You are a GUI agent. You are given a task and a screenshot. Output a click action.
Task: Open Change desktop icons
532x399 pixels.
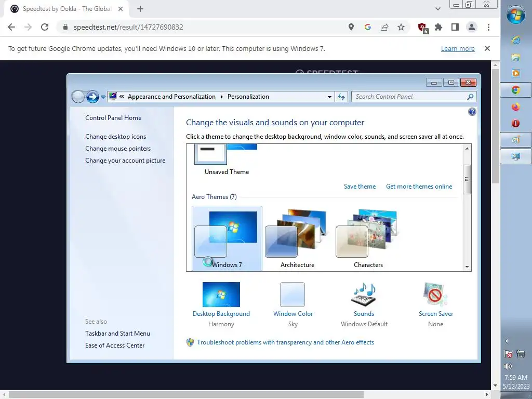(x=116, y=137)
